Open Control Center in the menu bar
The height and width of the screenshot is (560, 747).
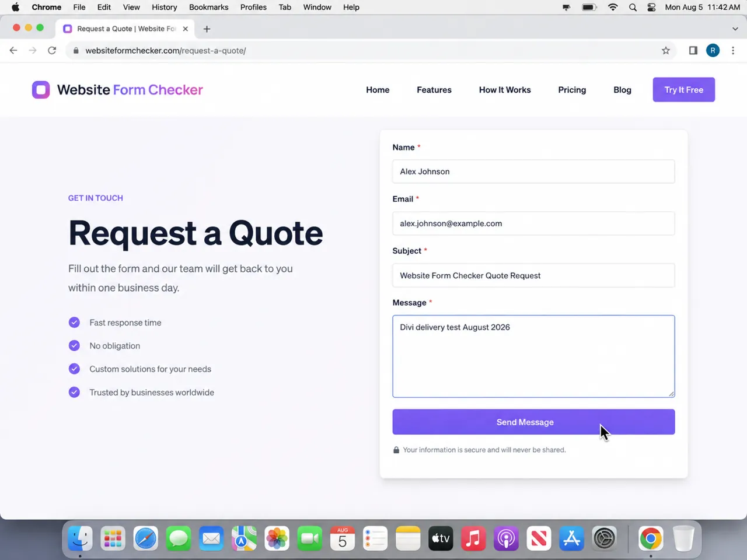click(651, 8)
